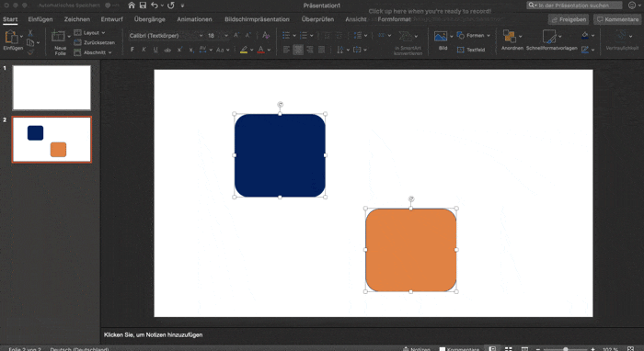The image size is (644, 351).
Task: Open the Schnellformatvorlagen quick styles
Action: pos(551,40)
